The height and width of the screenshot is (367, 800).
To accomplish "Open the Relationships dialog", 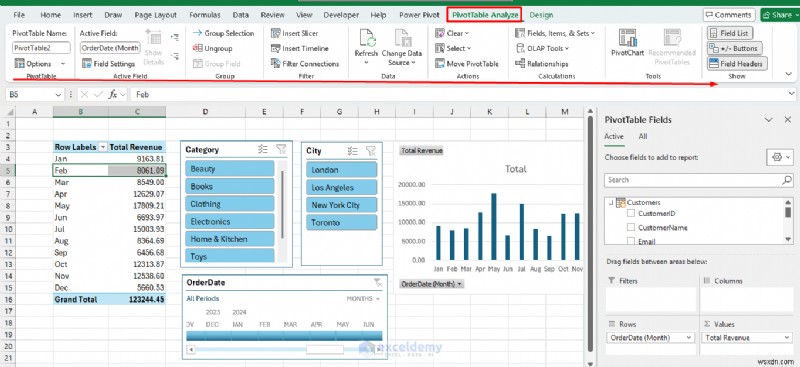I will coord(542,64).
